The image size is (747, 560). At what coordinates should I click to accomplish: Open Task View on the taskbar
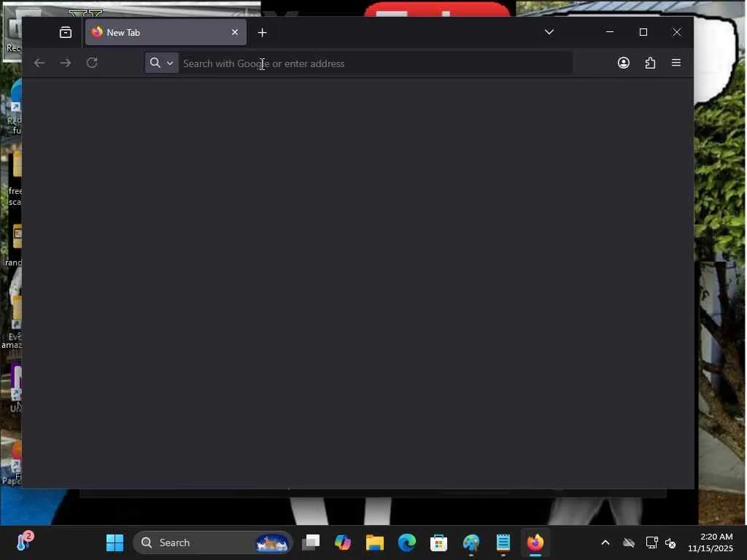pos(311,542)
